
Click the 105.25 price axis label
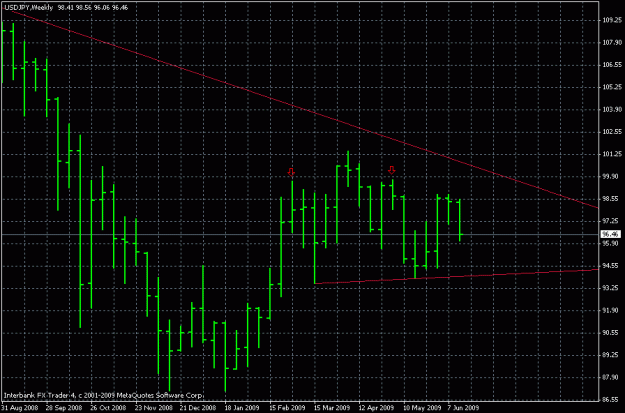click(613, 87)
